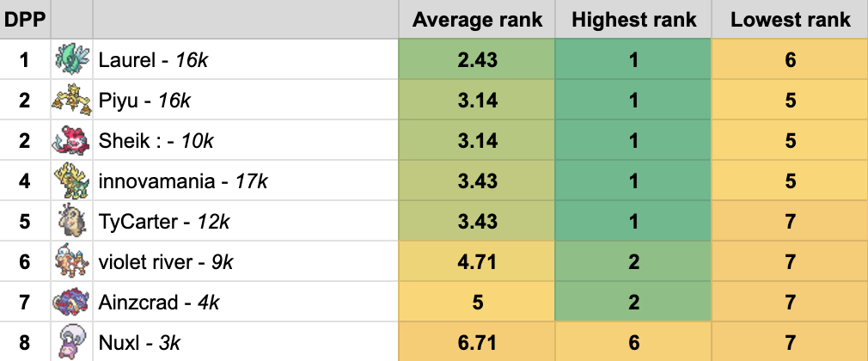
Task: Click the sprite icon in violet river's row
Action: pos(69,261)
